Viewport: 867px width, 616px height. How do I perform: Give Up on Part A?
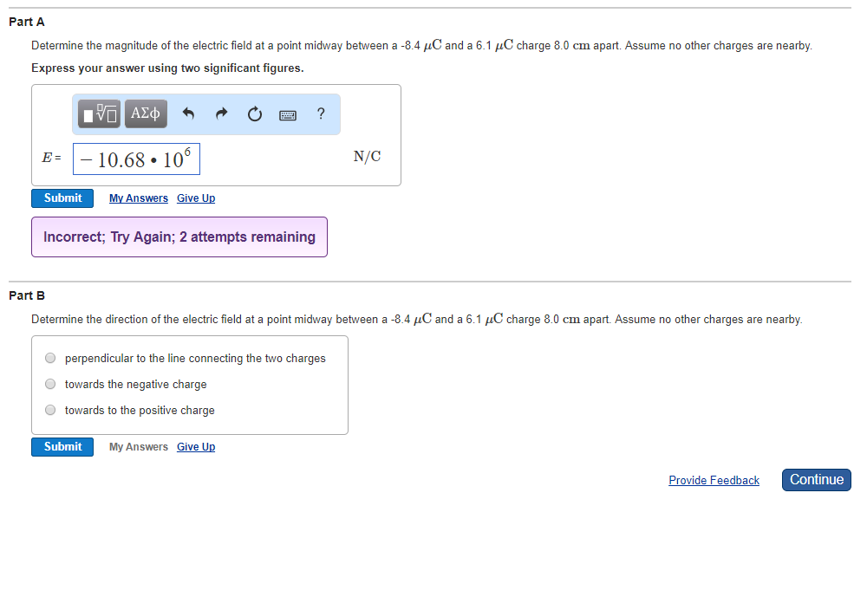coord(195,198)
